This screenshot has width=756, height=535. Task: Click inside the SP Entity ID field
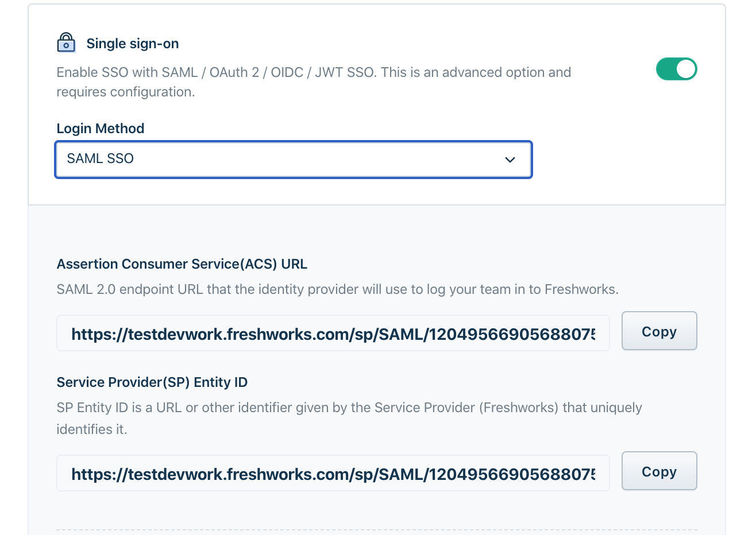point(333,474)
